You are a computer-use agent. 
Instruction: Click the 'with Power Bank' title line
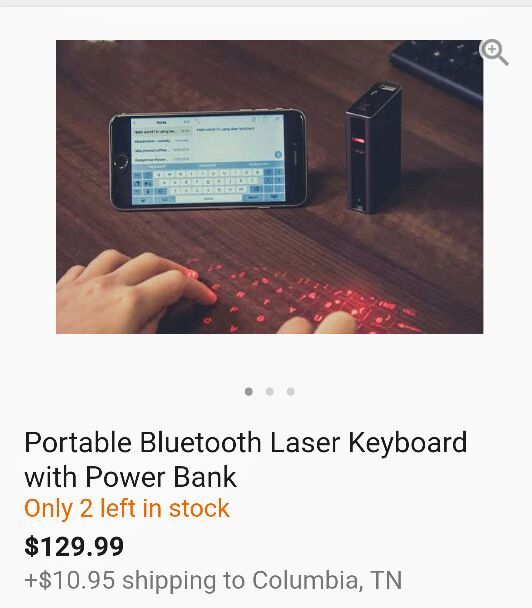[x=131, y=477]
